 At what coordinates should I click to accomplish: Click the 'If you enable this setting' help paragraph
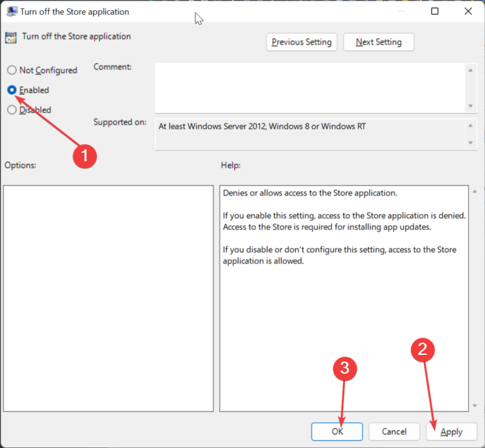click(x=344, y=221)
